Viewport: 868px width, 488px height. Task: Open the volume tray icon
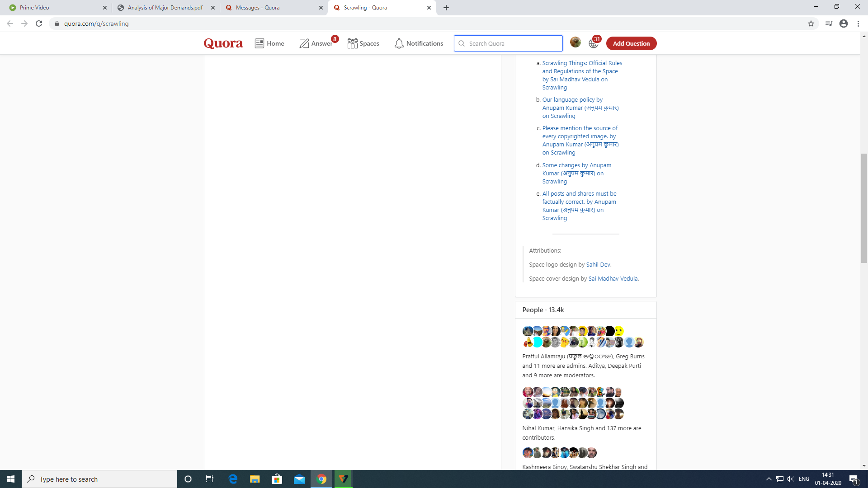tap(790, 479)
